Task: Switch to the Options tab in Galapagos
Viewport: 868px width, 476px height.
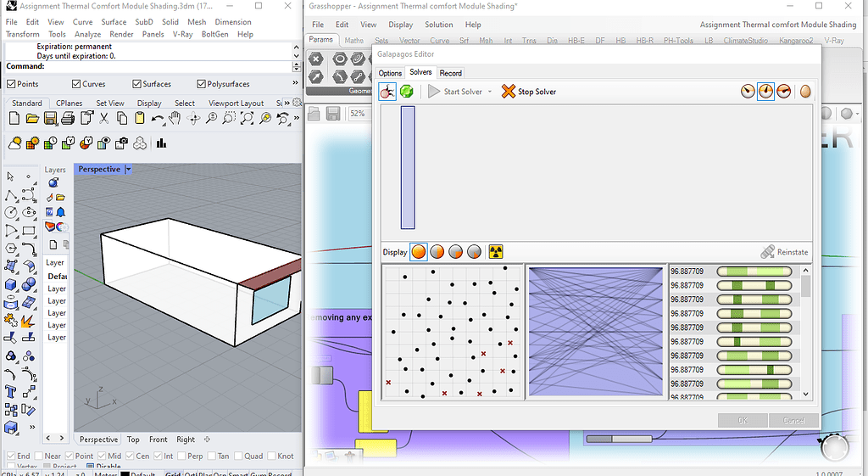Action: pos(390,73)
